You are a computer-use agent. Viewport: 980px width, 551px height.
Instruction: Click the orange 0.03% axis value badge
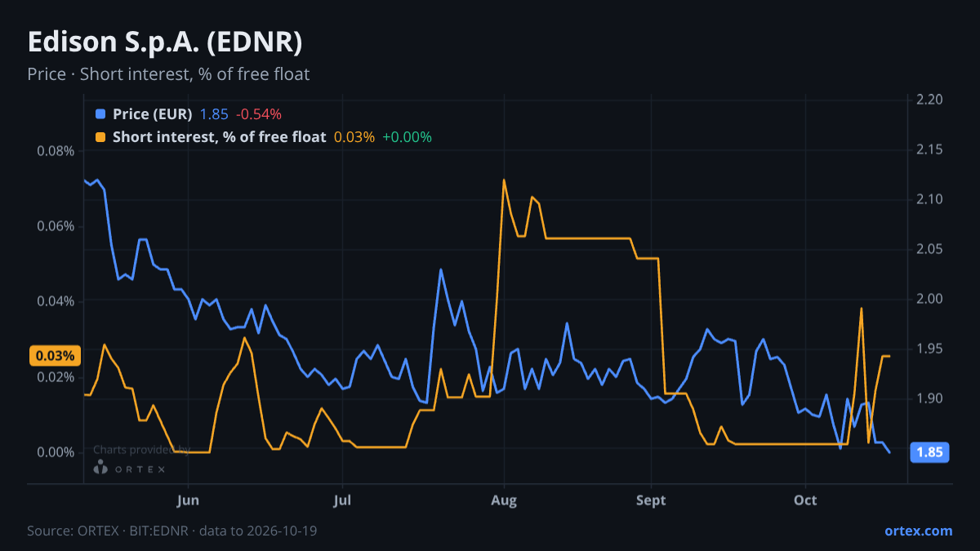tap(56, 356)
